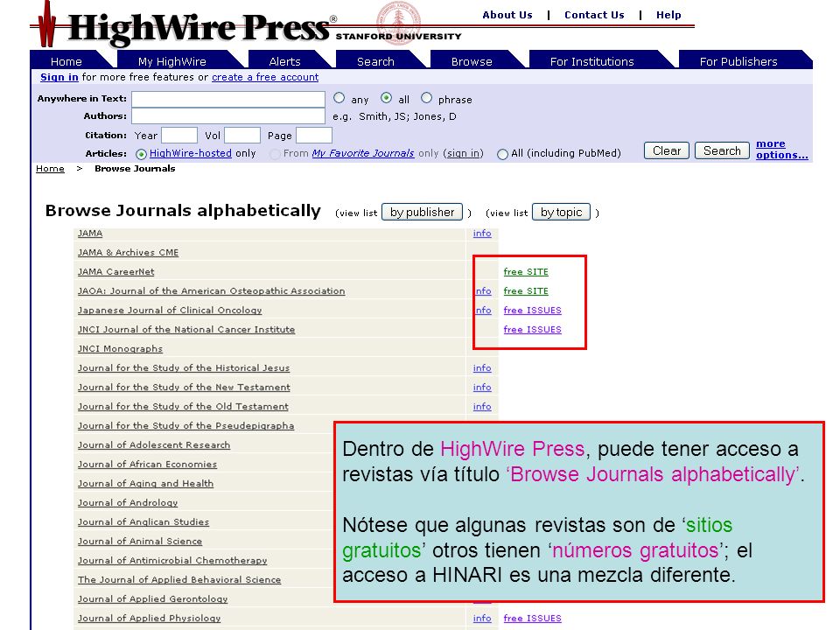The width and height of the screenshot is (840, 630).
Task: Open the My Favorite Journals link
Action: tap(363, 153)
